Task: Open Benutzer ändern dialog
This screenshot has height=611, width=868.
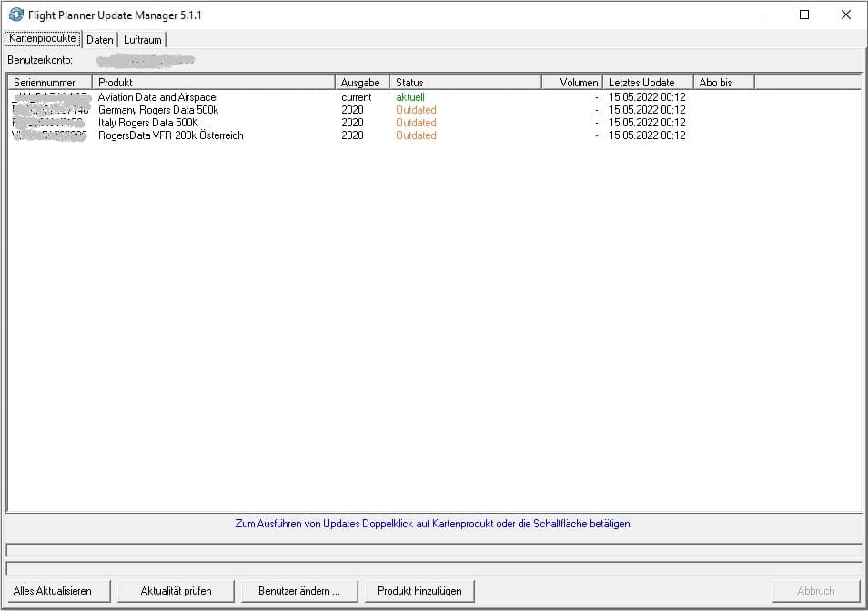Action: point(299,591)
